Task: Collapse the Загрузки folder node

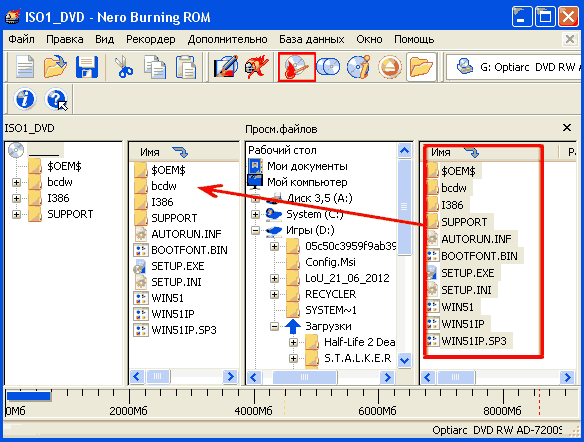Action: tap(274, 327)
